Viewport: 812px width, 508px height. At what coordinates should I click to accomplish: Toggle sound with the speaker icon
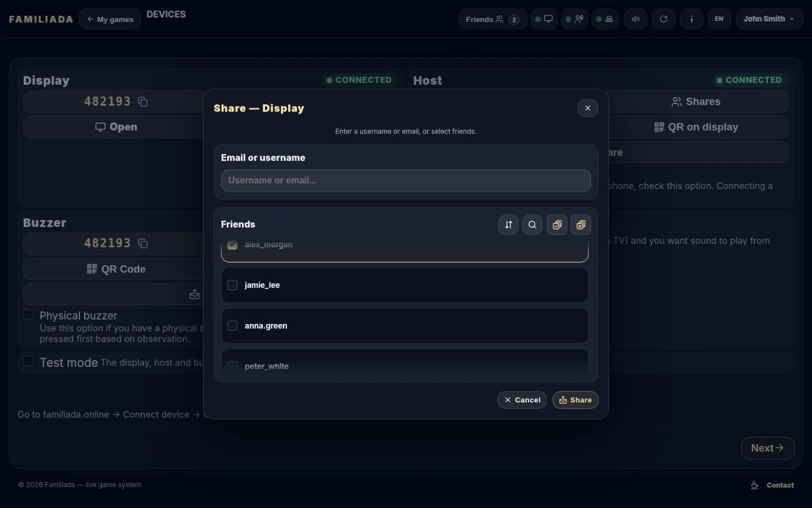coord(636,19)
